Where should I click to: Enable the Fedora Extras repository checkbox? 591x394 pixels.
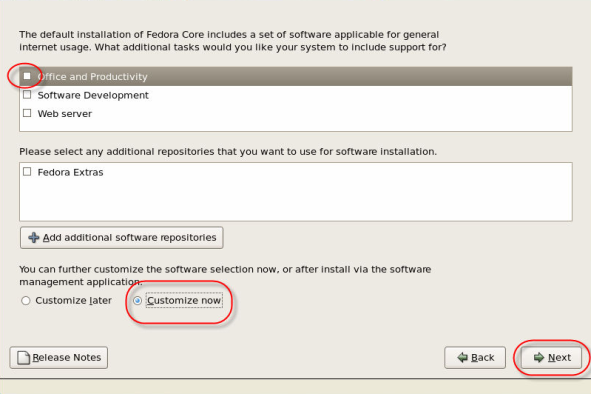click(27, 172)
